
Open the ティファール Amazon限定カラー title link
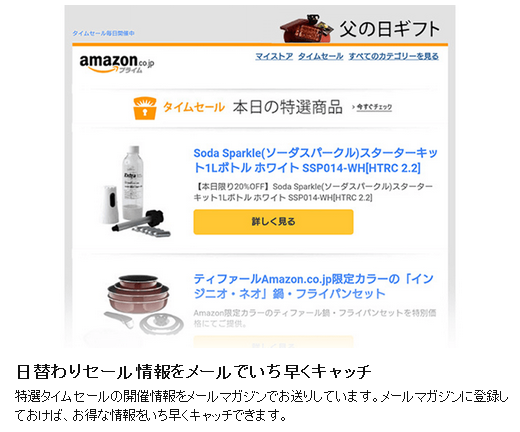pyautogui.click(x=313, y=286)
